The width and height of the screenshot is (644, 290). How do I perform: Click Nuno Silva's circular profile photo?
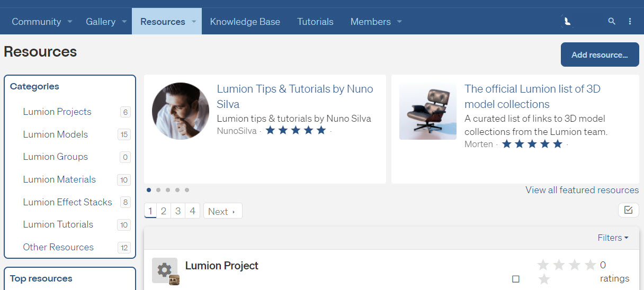point(180,111)
